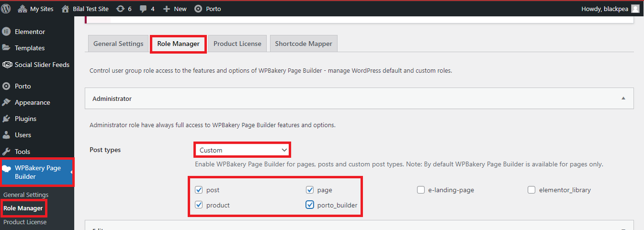
Task: Click the Templates folder icon
Action: pyautogui.click(x=7, y=48)
